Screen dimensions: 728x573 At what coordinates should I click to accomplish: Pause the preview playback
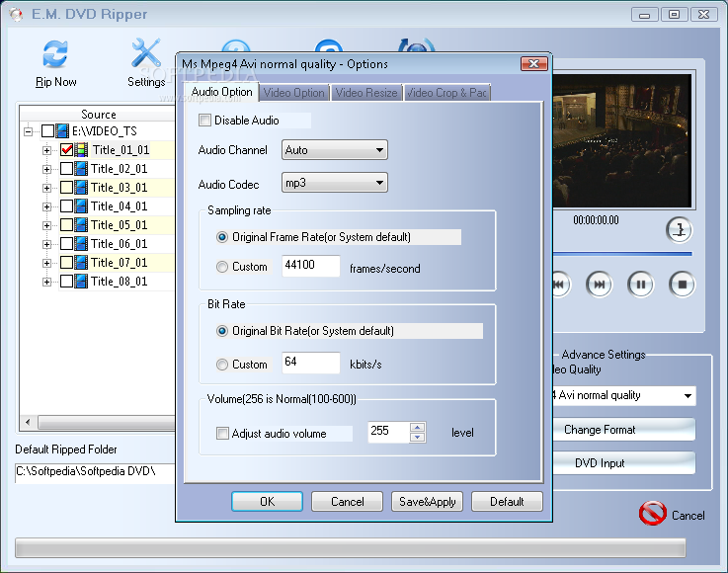(x=640, y=285)
